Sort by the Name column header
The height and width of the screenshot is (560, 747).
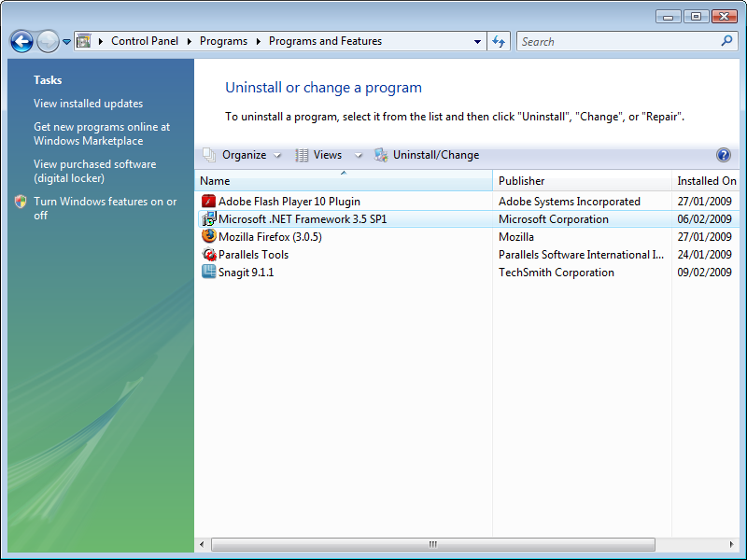click(344, 181)
